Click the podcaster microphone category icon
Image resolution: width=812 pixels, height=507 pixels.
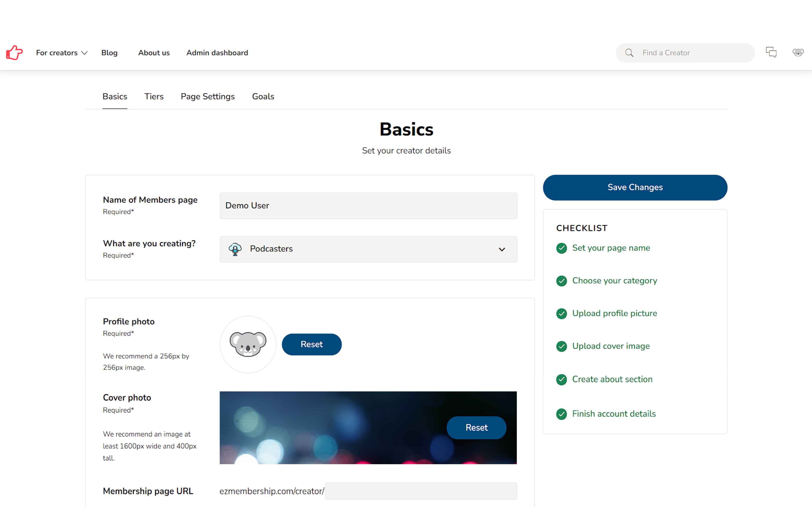pyautogui.click(x=235, y=249)
